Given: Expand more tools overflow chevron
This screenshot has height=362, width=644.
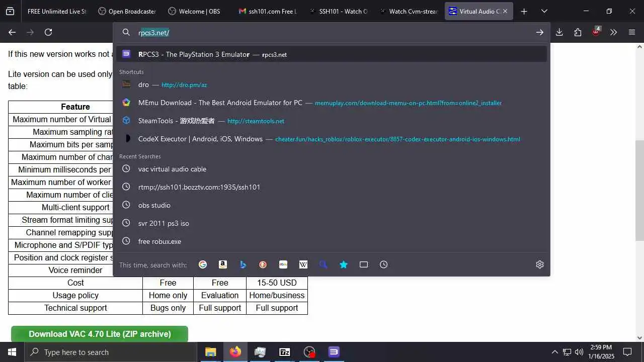Looking at the screenshot, I should point(614,32).
